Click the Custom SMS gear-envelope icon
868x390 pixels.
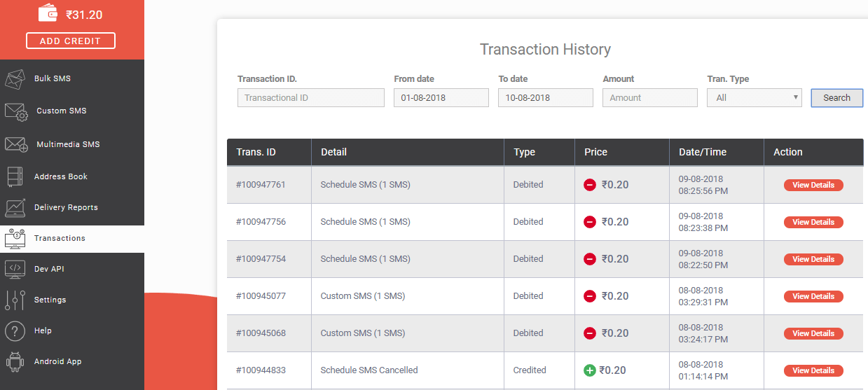(x=15, y=112)
